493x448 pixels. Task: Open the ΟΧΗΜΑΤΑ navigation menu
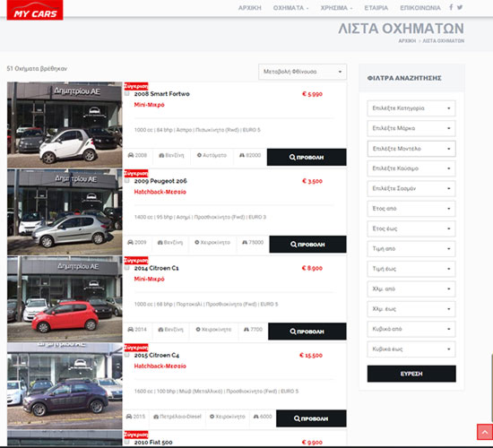point(290,8)
